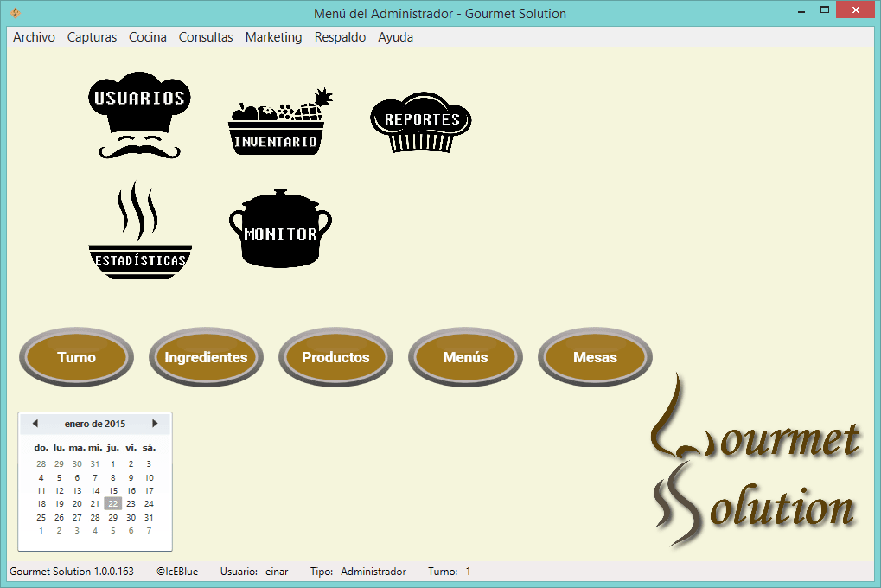The height and width of the screenshot is (588, 881).
Task: Open the Reportes chef hat icon
Action: pyautogui.click(x=421, y=123)
